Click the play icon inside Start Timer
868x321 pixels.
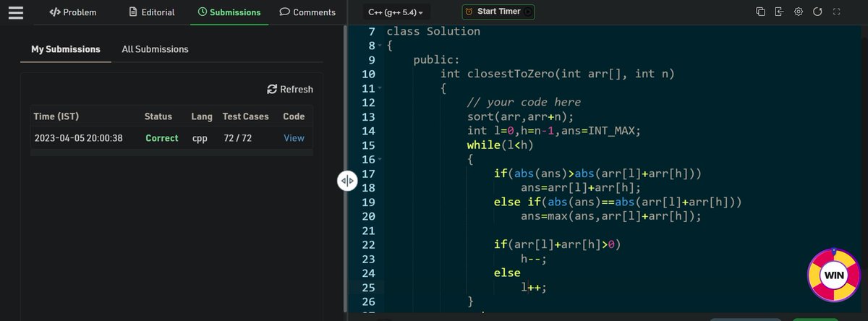point(528,12)
